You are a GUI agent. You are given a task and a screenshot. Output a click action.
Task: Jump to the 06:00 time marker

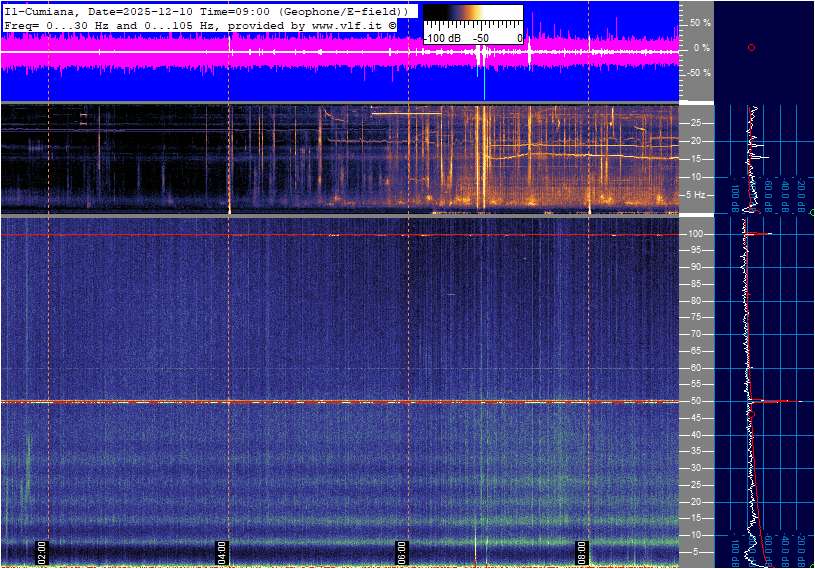click(x=401, y=550)
